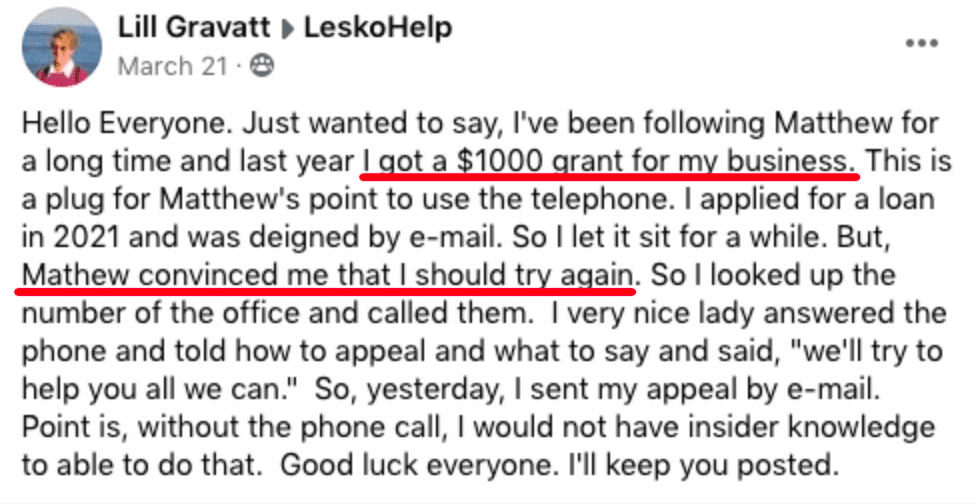Open the March 21 post timestamp
This screenshot has height=504, width=976.
coord(156,66)
